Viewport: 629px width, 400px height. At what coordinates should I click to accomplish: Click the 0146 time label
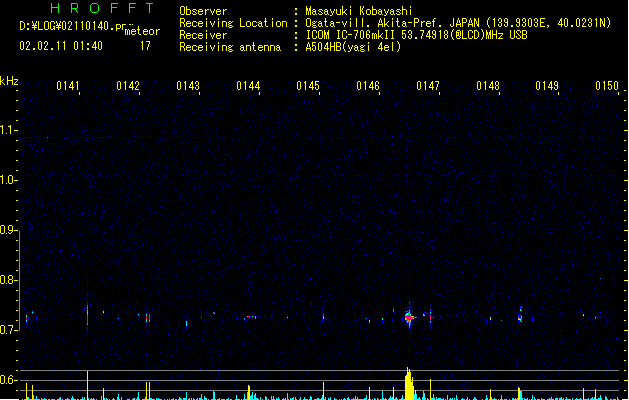[368, 86]
